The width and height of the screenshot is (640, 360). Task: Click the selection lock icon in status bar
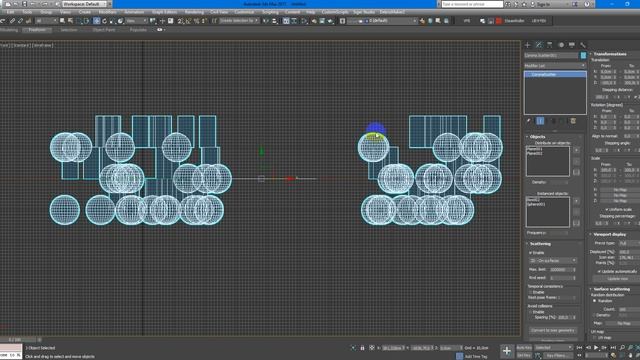362,348
